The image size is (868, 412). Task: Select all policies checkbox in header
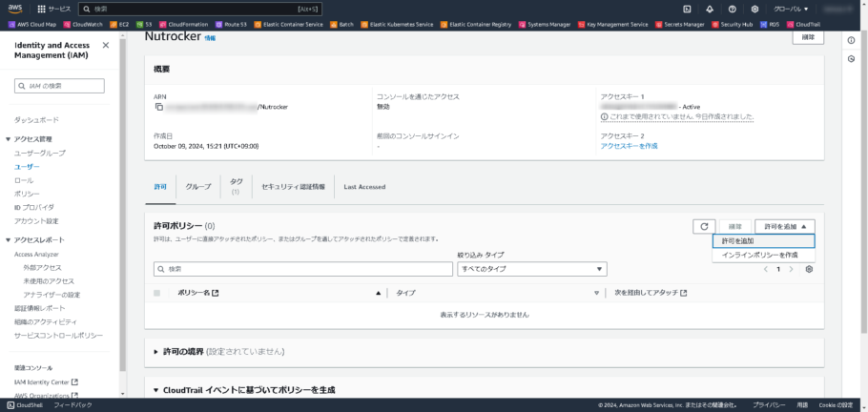pos(157,293)
